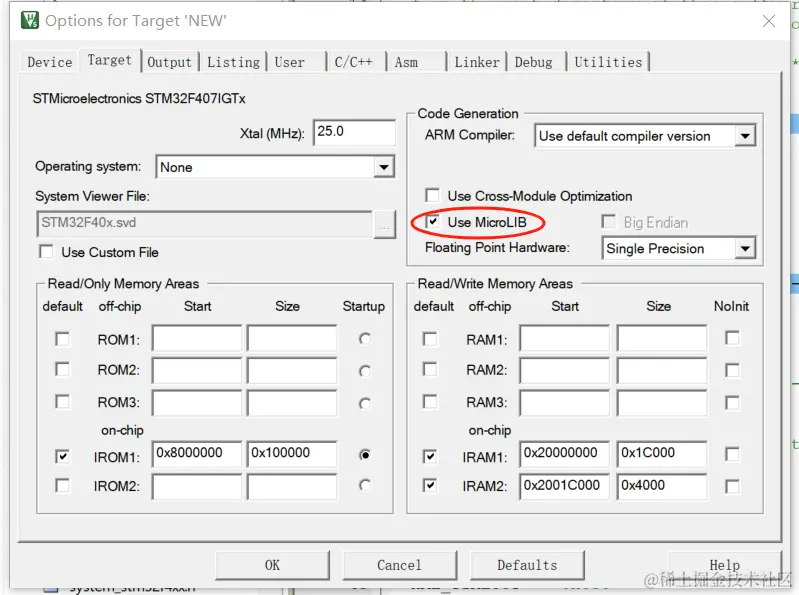Go to the C/C++ tab
Viewport: 799px width, 595px height.
point(356,62)
